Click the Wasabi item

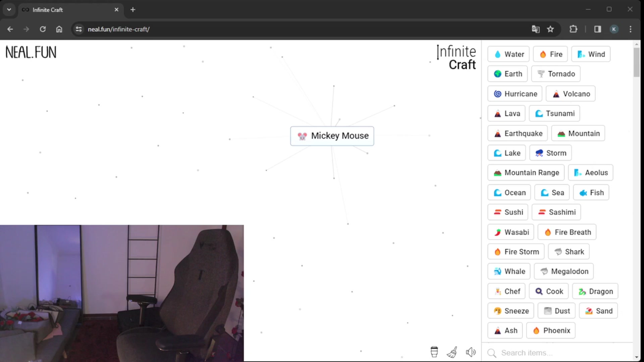(511, 232)
